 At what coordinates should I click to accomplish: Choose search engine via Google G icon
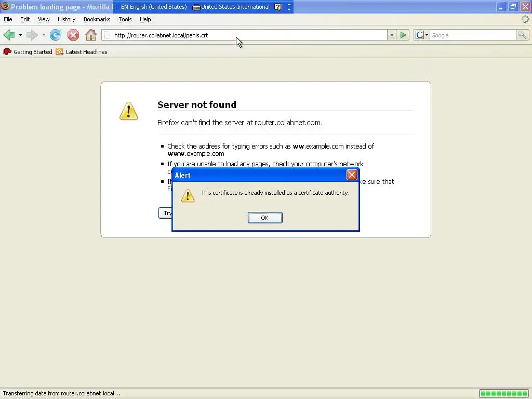tap(422, 35)
